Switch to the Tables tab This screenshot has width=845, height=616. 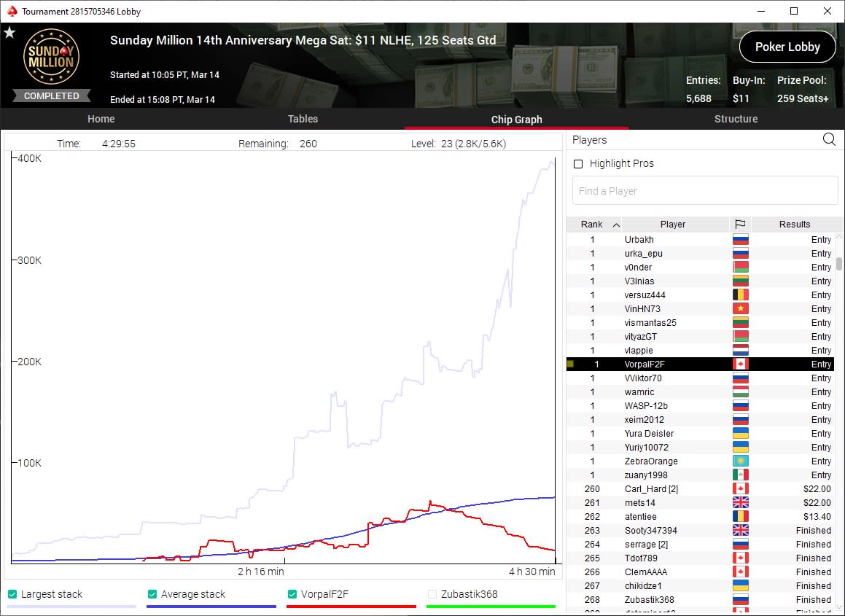(303, 119)
